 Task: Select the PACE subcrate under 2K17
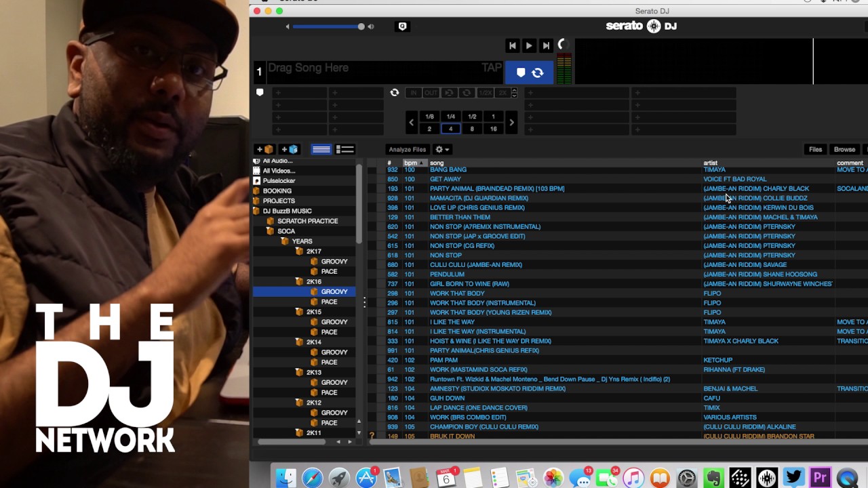point(329,271)
